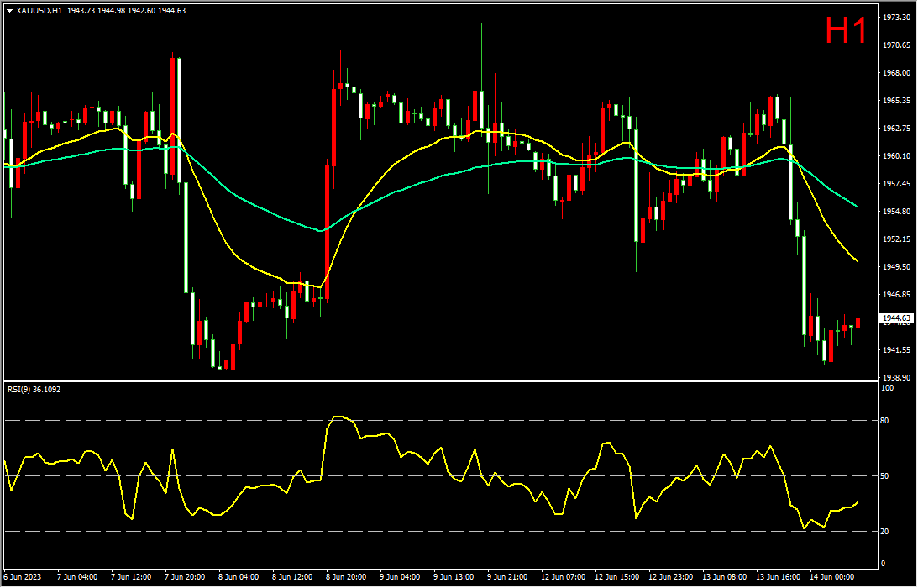Click the 8 Jun 12:00 time label
The image size is (918, 588).
click(293, 577)
